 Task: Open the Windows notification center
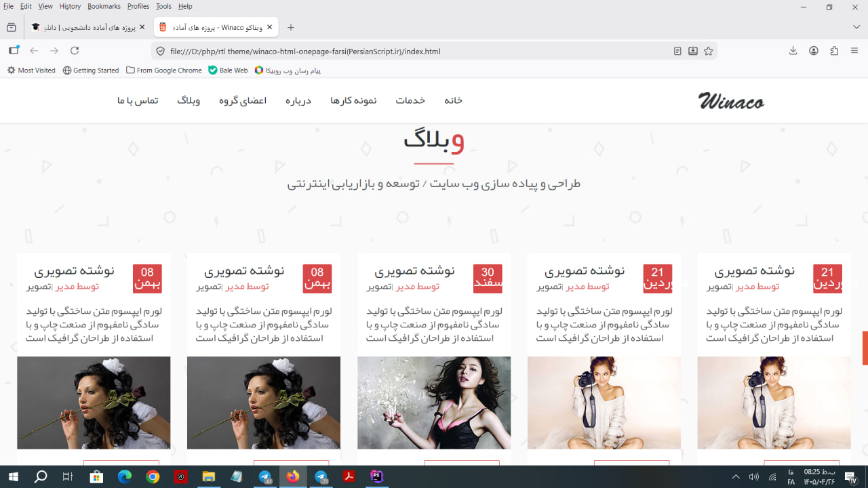pos(850,477)
